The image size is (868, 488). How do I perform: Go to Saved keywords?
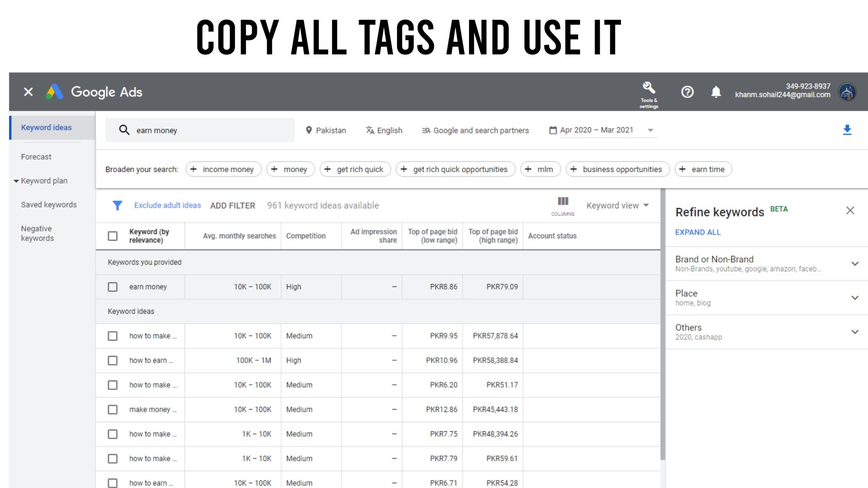pyautogui.click(x=49, y=205)
